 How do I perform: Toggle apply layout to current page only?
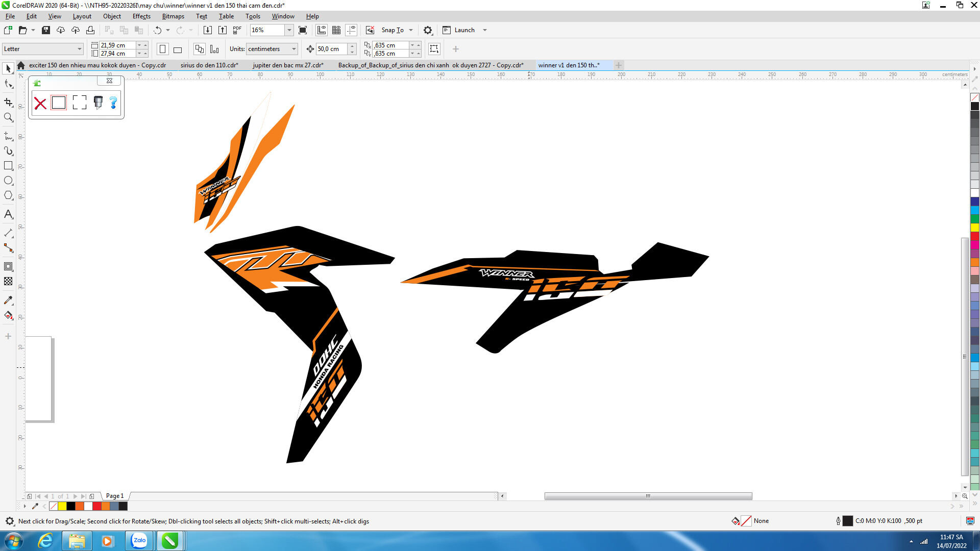214,49
